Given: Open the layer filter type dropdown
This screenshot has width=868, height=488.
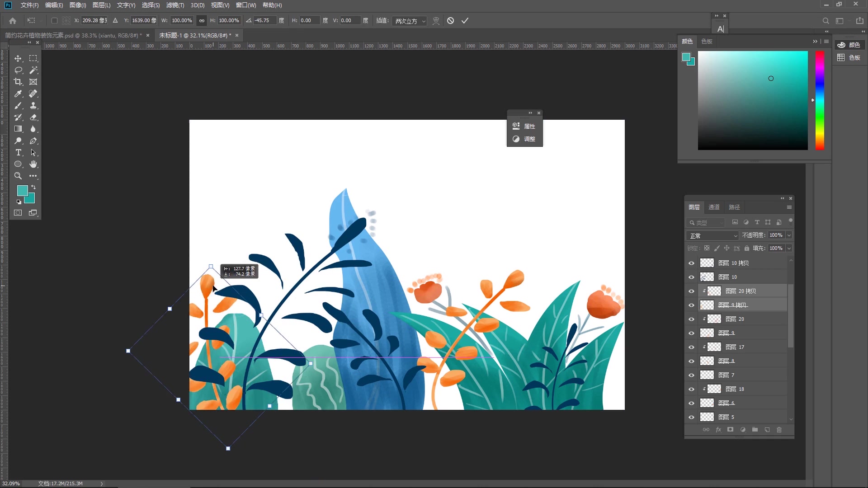Looking at the screenshot, I should (706, 222).
